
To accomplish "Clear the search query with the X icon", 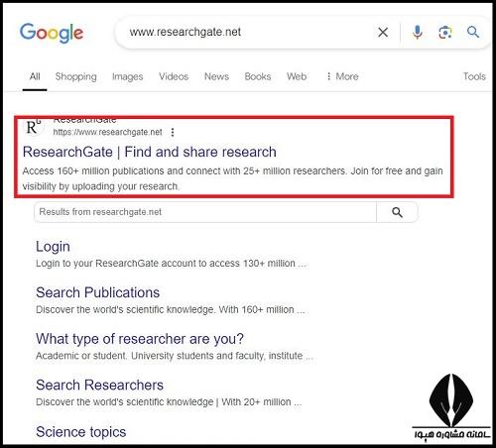I will click(383, 33).
